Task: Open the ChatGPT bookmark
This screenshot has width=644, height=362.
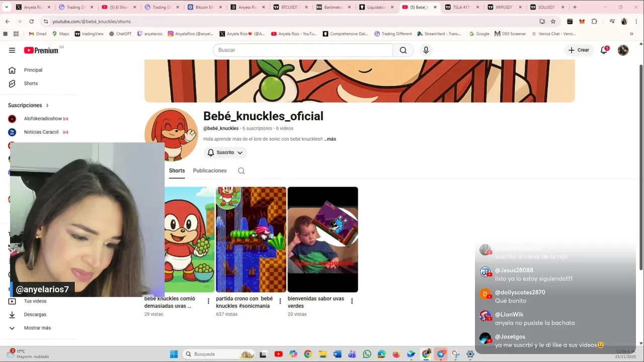Action: pos(120,34)
